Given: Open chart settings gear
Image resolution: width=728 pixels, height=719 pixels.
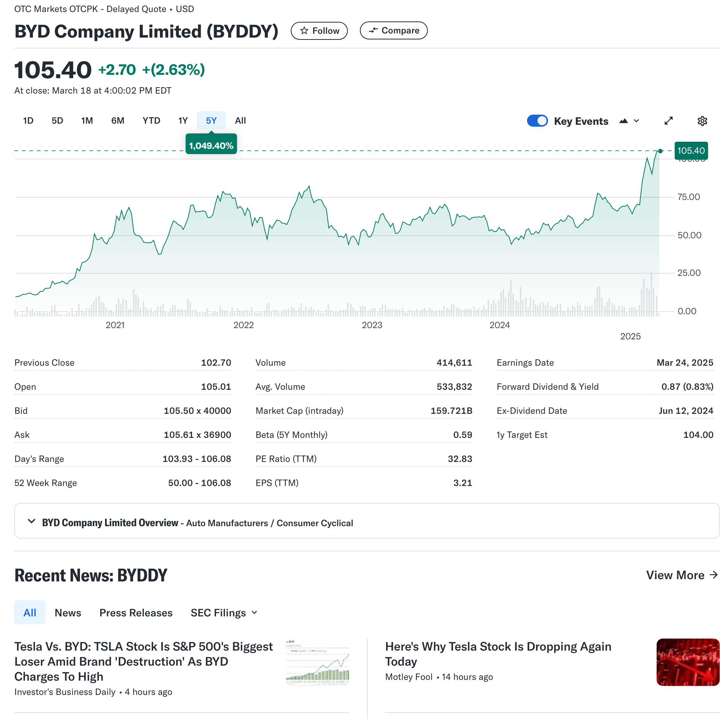Looking at the screenshot, I should 702,121.
